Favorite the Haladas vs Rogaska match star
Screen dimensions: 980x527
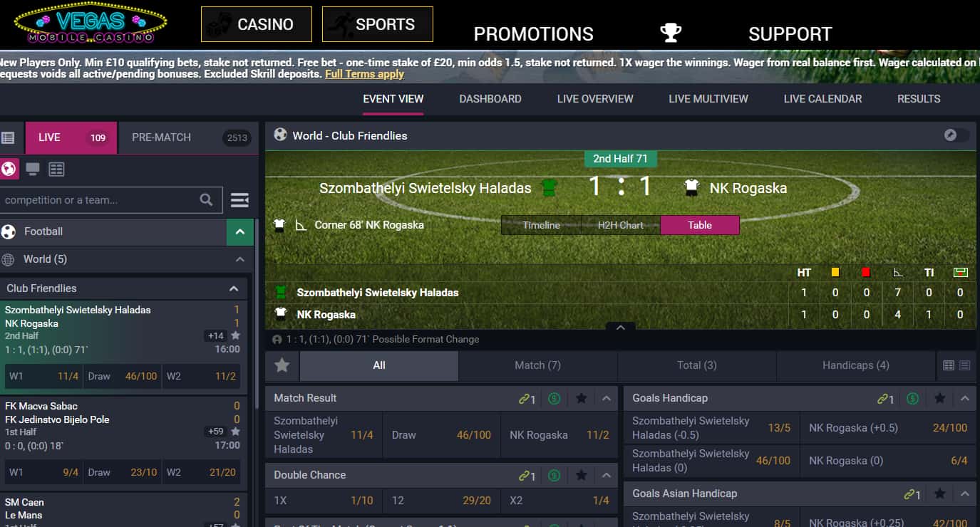(235, 335)
